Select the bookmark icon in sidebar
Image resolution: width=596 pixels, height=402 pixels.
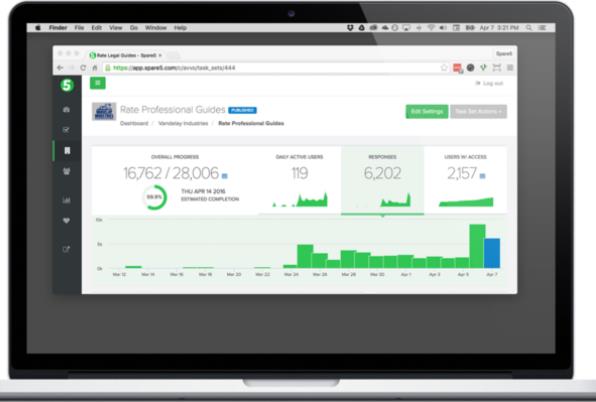point(67,150)
